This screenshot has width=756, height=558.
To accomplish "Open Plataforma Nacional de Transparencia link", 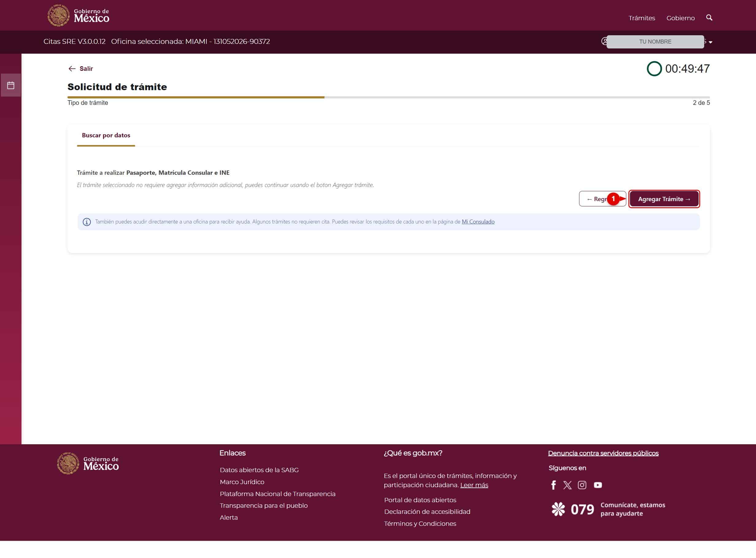I will [x=277, y=494].
